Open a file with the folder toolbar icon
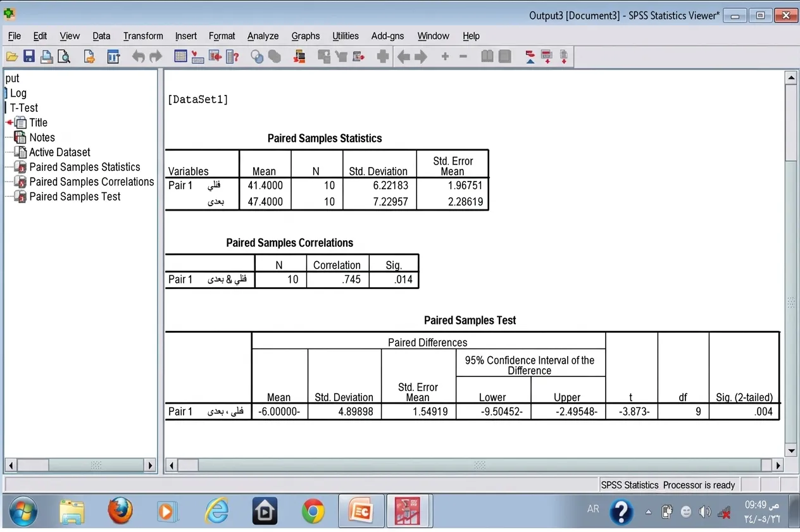The image size is (800, 532). pos(12,57)
